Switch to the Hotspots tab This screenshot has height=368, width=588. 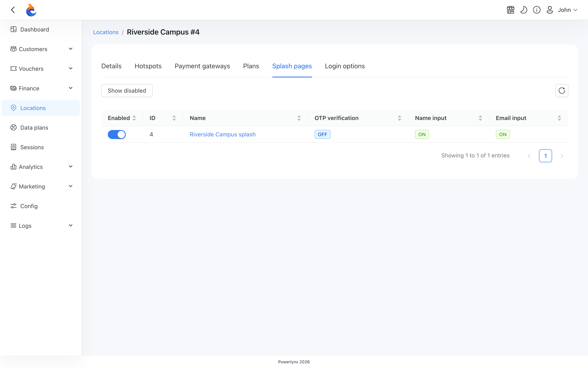148,66
